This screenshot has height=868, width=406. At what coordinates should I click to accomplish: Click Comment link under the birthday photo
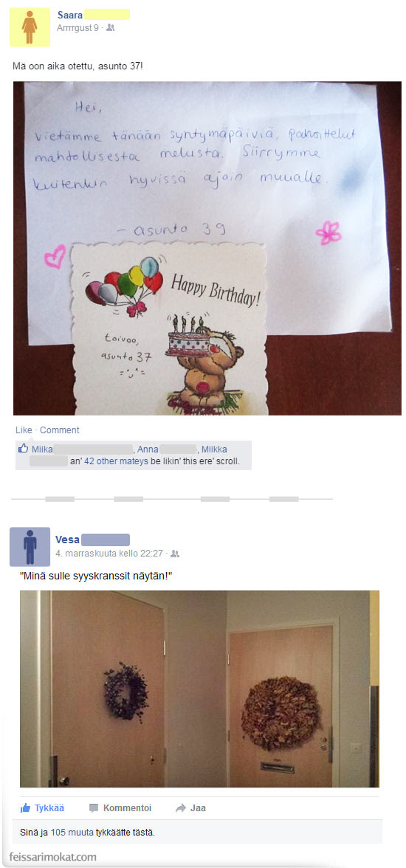click(59, 430)
